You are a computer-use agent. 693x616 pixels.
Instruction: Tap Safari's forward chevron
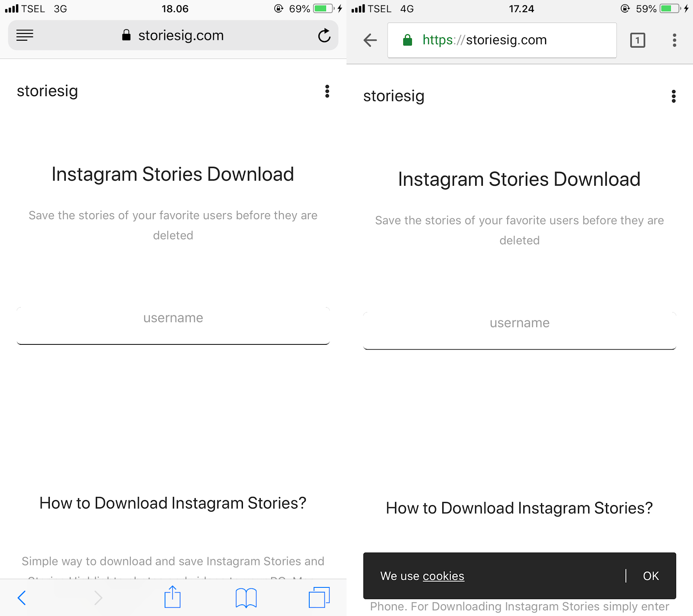pos(98,598)
